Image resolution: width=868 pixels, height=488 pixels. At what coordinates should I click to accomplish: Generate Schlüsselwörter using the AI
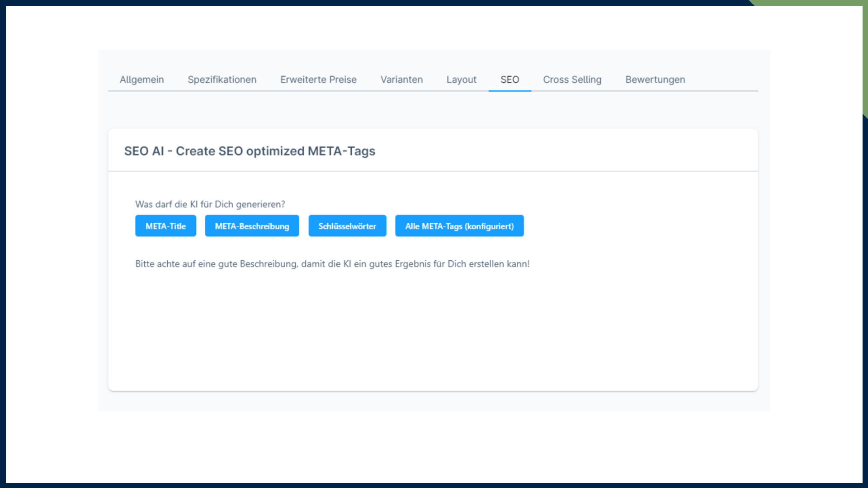pos(347,226)
